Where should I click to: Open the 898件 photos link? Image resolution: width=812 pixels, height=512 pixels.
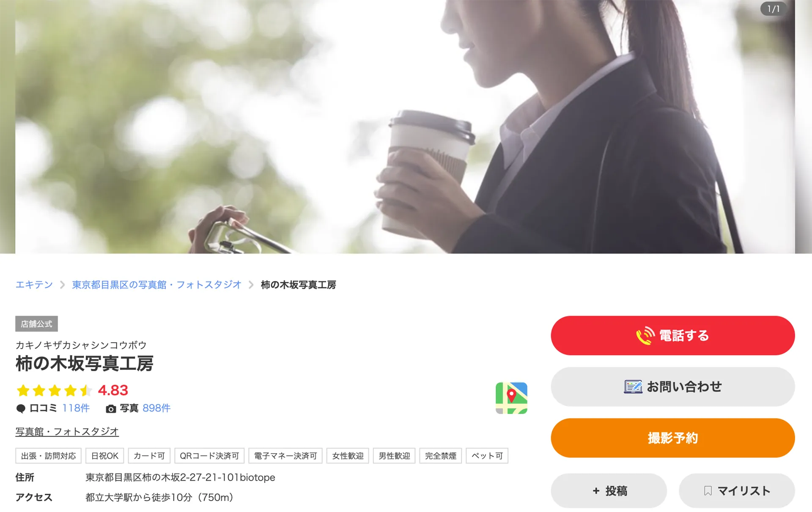tap(156, 408)
